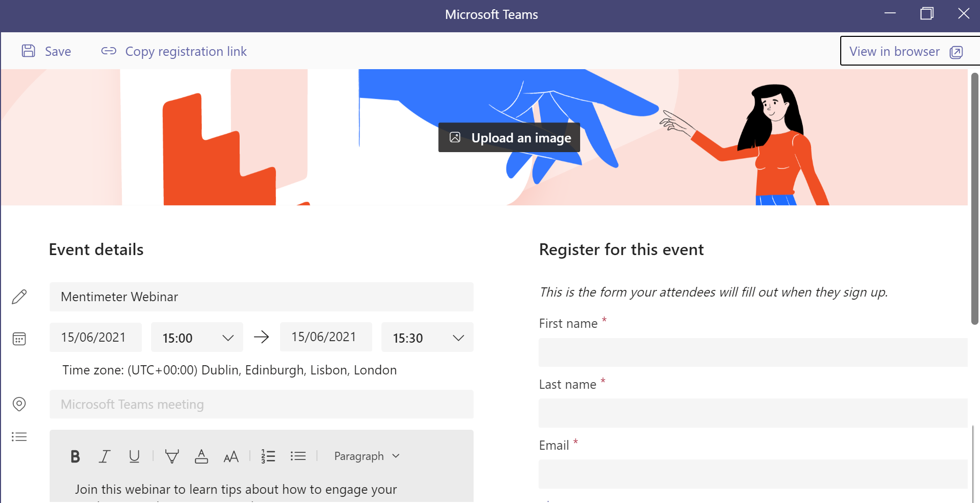Click the description text starting 'Join this webinar'
The width and height of the screenshot is (980, 503).
pyautogui.click(x=236, y=489)
